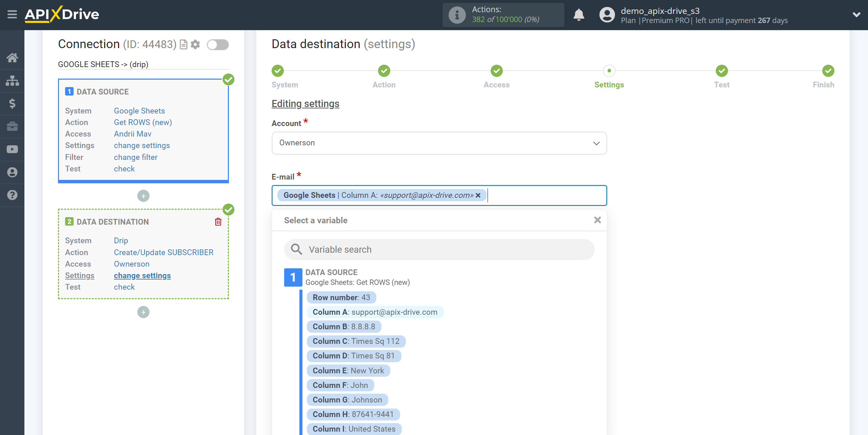
Task: Add step after Data Destination block
Action: [143, 312]
